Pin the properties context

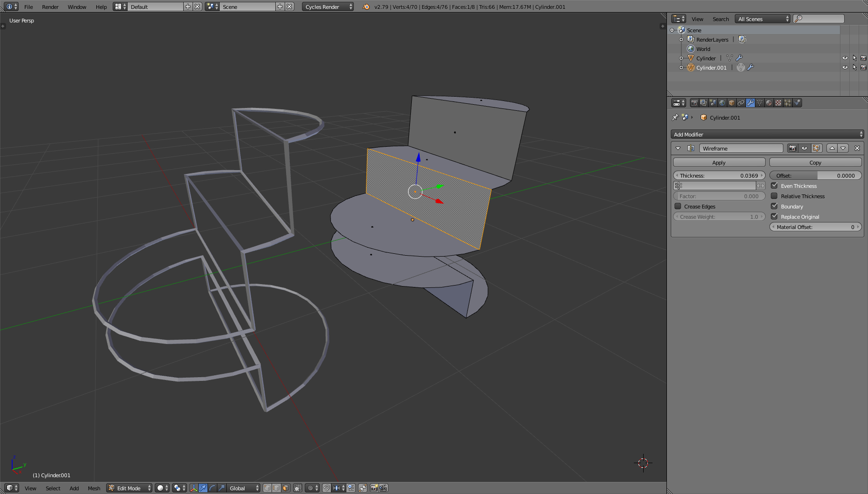(675, 117)
